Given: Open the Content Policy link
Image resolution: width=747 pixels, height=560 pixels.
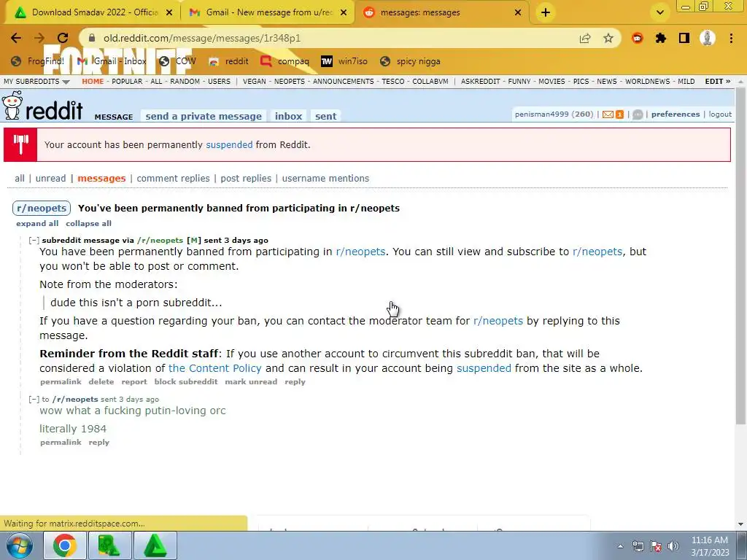Looking at the screenshot, I should [x=215, y=368].
